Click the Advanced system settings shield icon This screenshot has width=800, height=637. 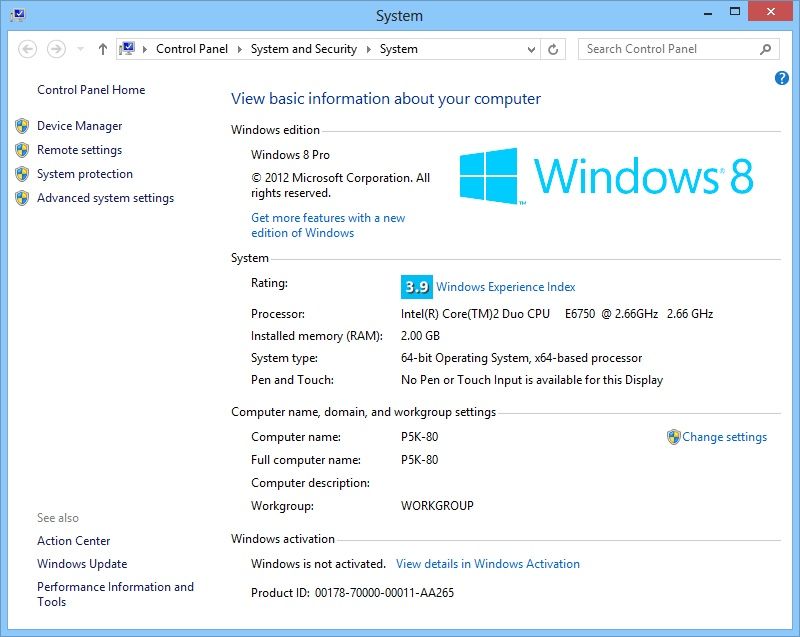tap(22, 198)
